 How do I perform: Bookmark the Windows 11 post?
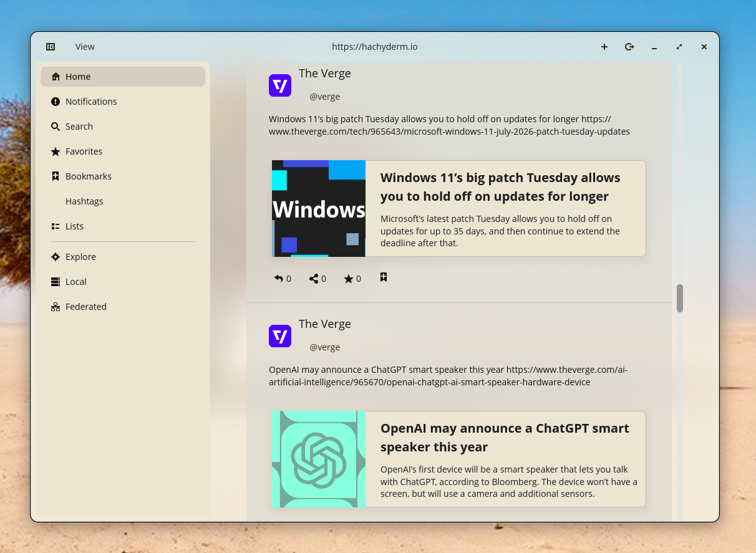pyautogui.click(x=384, y=277)
